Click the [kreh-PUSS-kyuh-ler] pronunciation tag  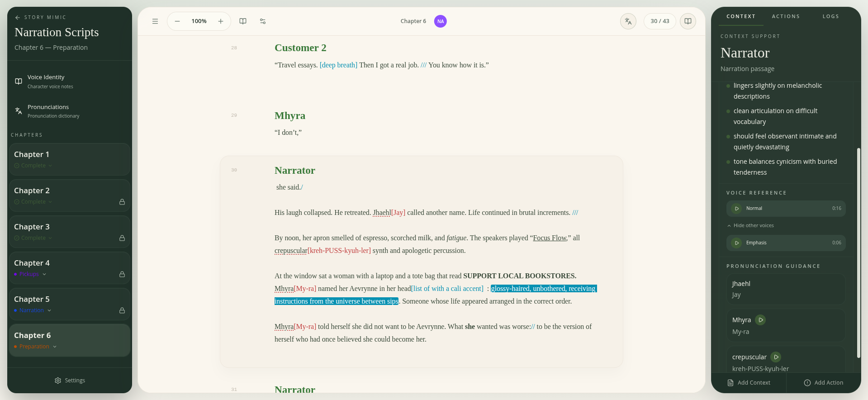pos(339,251)
